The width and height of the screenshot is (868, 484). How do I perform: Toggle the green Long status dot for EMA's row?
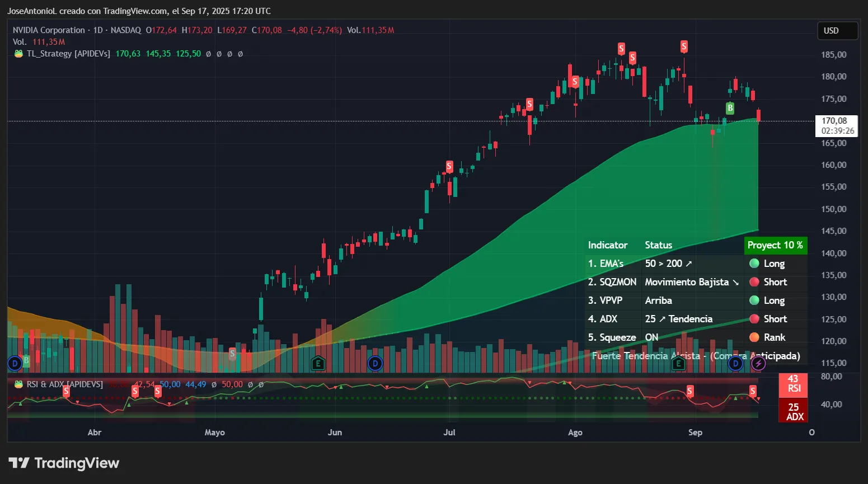coord(754,264)
